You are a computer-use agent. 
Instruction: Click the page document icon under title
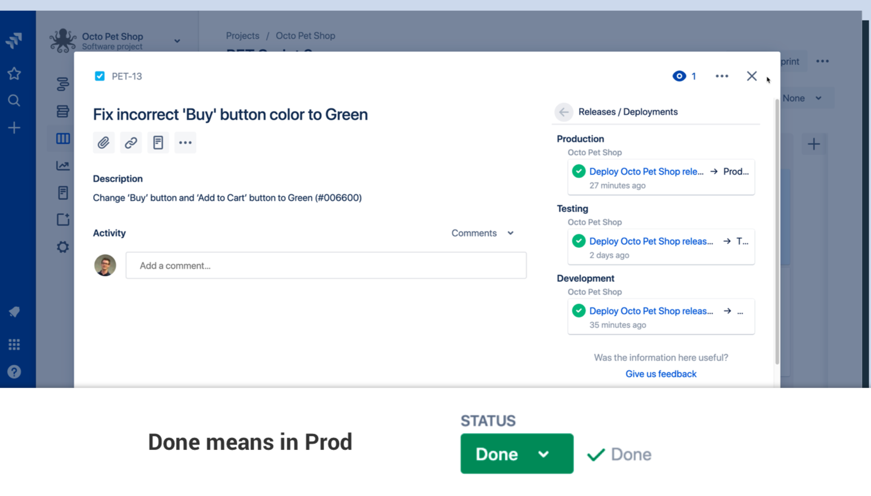point(158,143)
